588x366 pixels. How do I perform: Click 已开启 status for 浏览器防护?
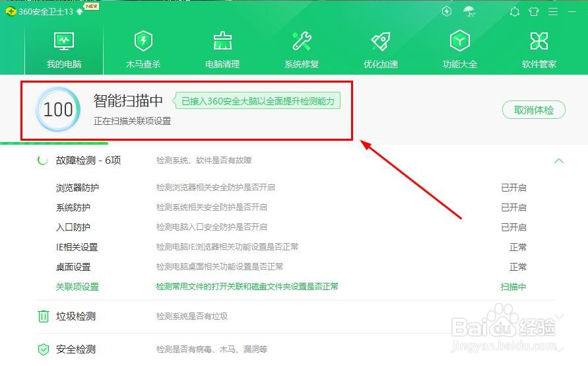[x=513, y=188]
